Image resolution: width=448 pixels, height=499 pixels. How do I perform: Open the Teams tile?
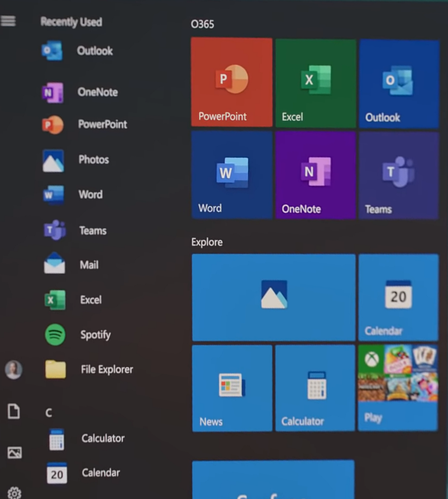(398, 175)
